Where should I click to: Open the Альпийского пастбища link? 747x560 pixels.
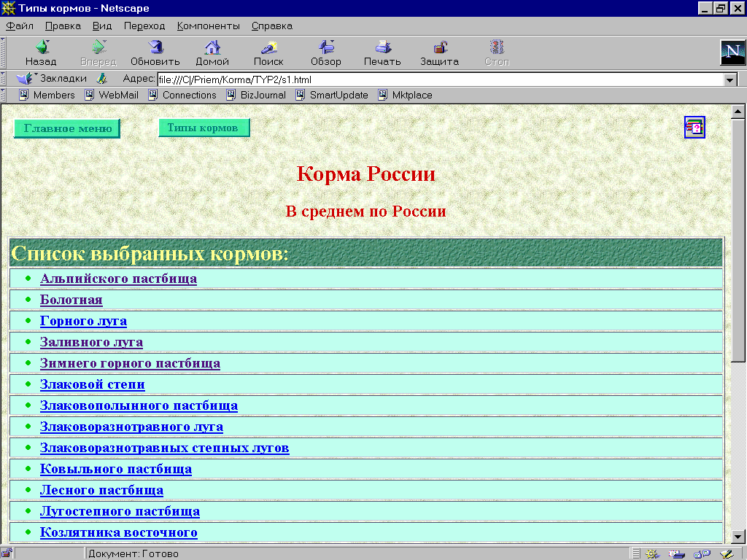[118, 279]
